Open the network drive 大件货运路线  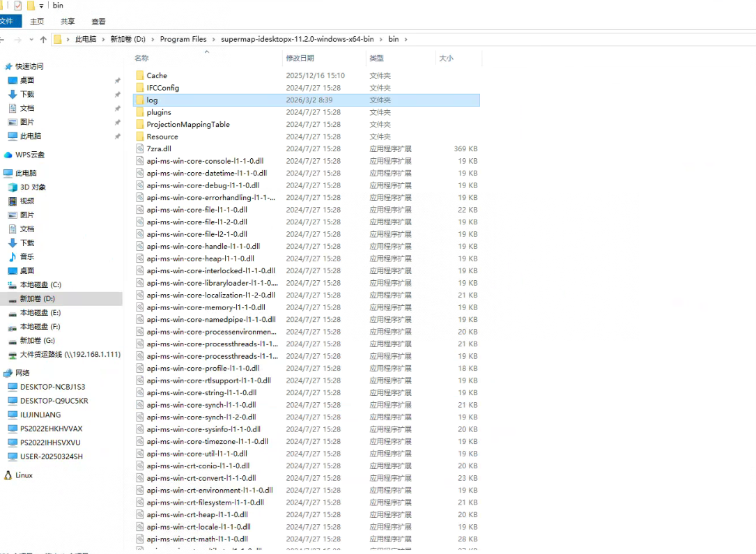[x=69, y=354]
